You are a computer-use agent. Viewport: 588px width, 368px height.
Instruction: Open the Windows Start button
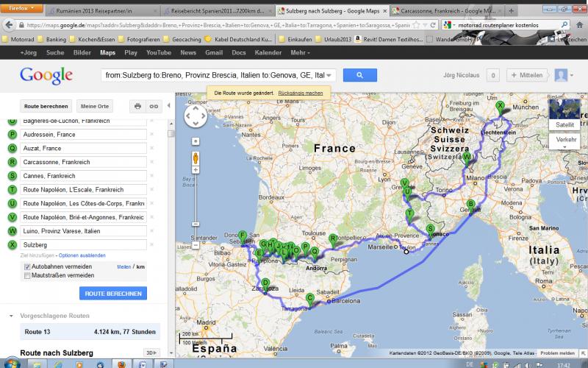click(12, 364)
